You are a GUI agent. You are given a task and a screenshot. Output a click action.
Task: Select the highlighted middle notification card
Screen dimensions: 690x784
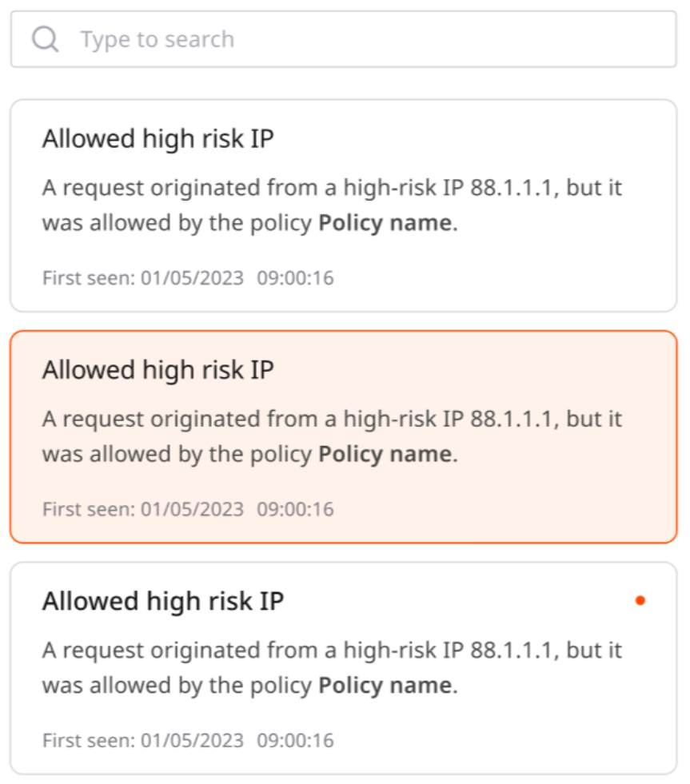pos(344,436)
